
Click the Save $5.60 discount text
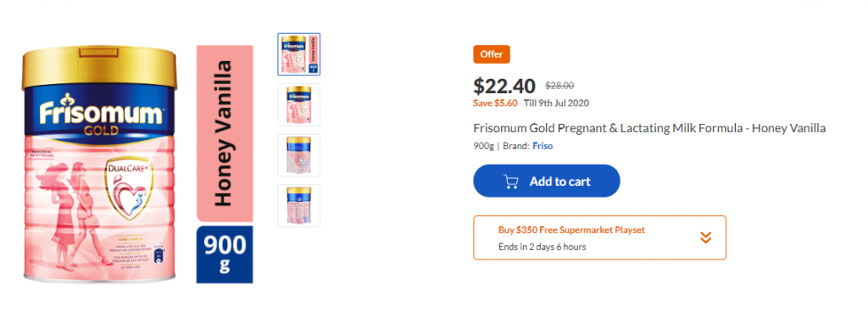[495, 103]
